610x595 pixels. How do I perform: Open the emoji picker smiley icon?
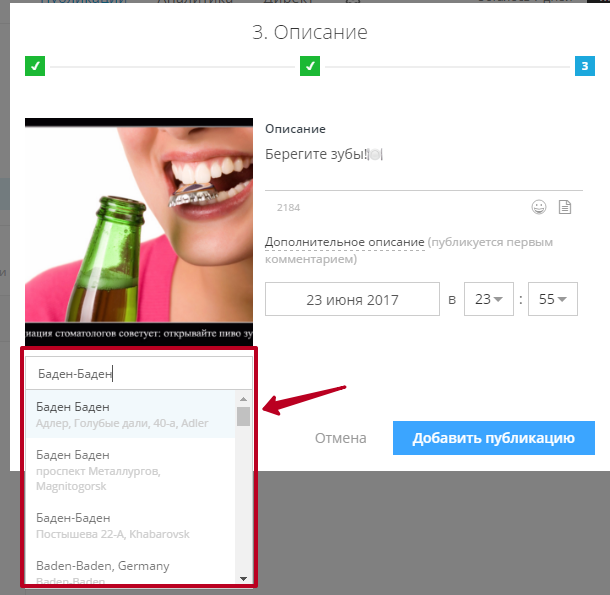click(x=539, y=207)
